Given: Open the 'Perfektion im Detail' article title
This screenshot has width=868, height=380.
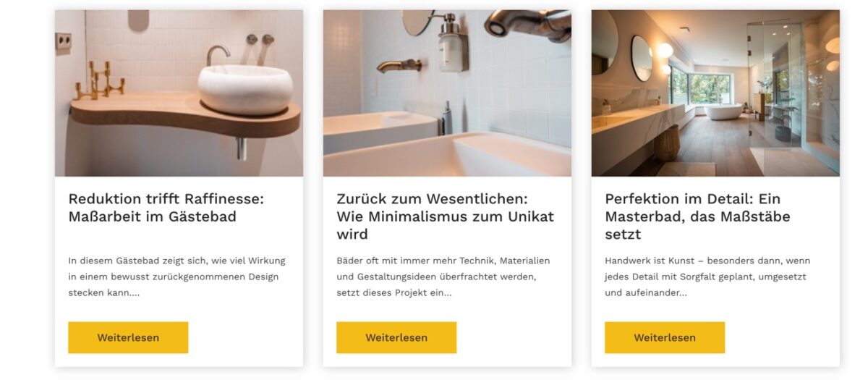Looking at the screenshot, I should (x=697, y=216).
